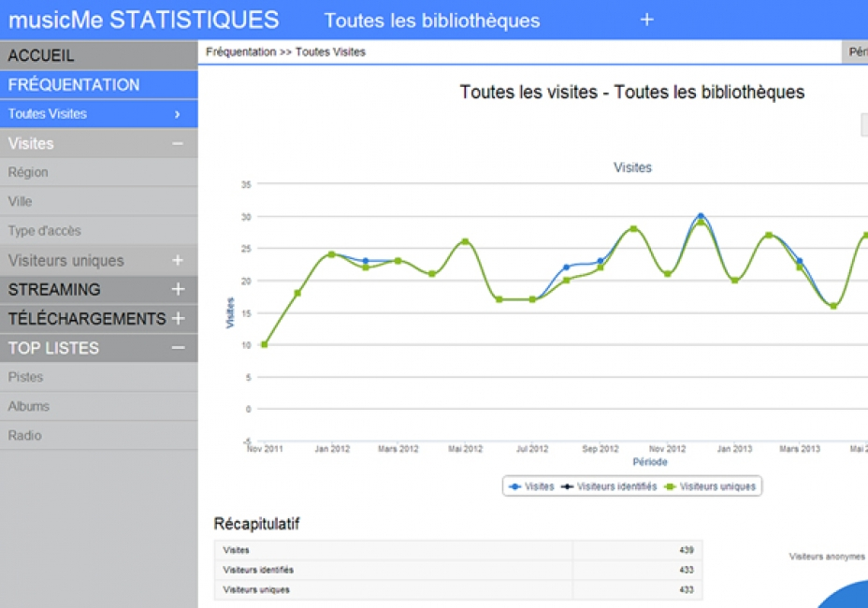
Task: Open the Albums top list
Action: [x=98, y=407]
